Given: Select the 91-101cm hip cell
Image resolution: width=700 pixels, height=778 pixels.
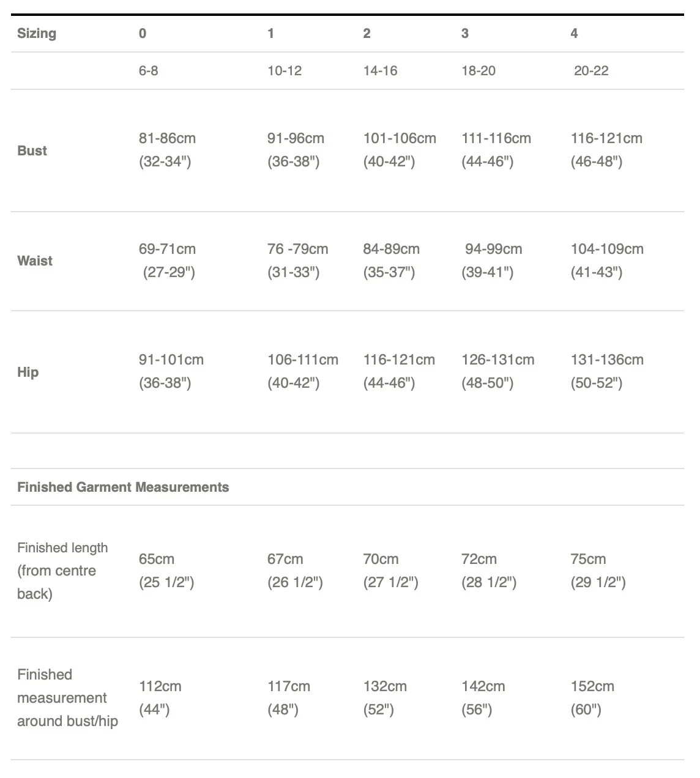Looking at the screenshot, I should tap(171, 360).
